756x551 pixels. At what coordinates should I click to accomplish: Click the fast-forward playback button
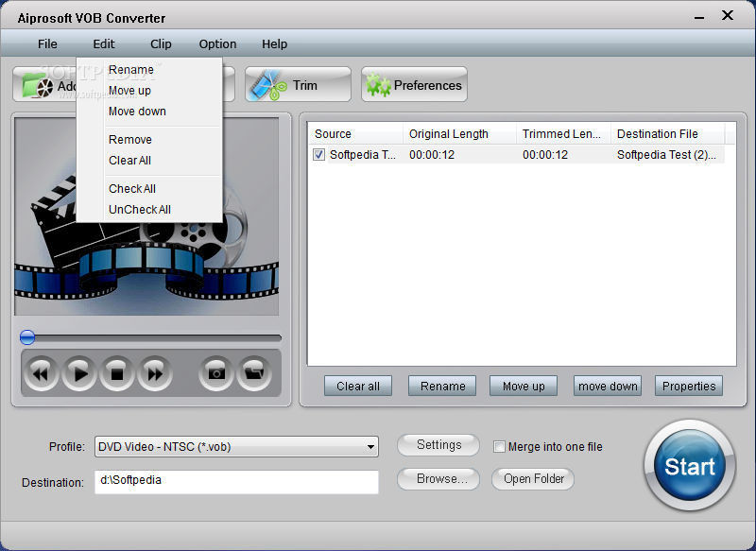(x=155, y=373)
